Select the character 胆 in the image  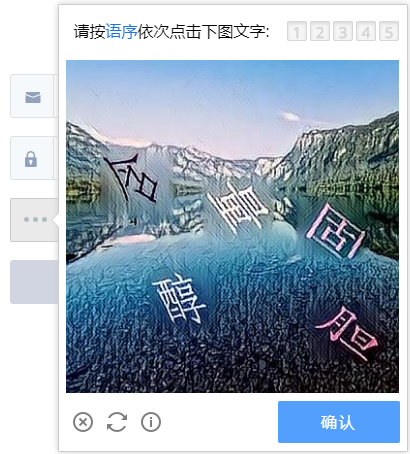348,334
